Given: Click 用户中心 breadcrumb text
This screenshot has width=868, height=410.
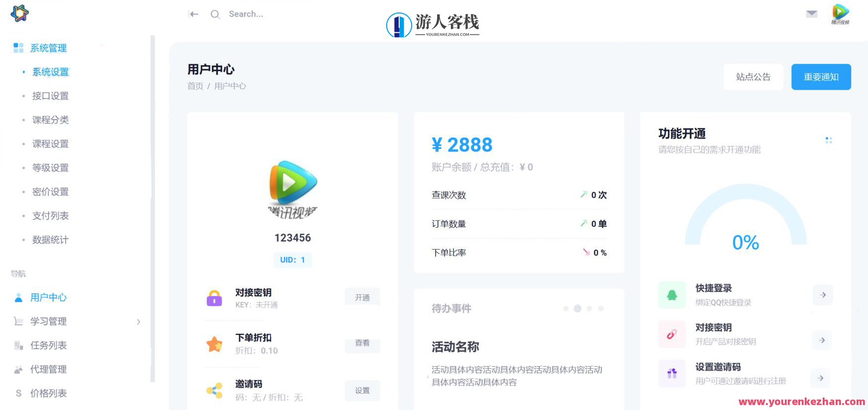Looking at the screenshot, I should 230,86.
